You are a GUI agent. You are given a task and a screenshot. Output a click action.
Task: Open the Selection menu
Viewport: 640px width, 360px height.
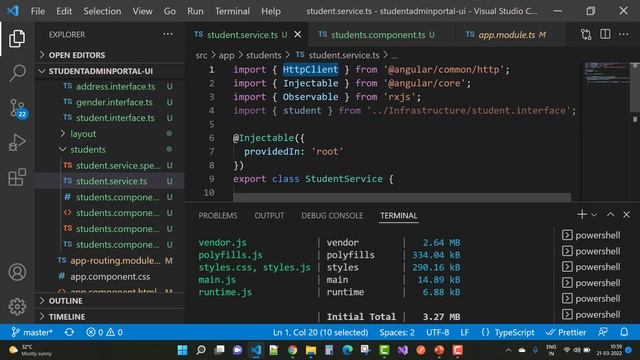pos(102,11)
